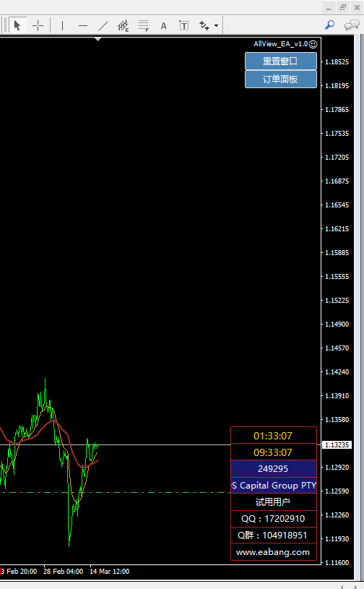Draw a vertical line tool
The width and height of the screenshot is (364, 589).
(x=62, y=25)
